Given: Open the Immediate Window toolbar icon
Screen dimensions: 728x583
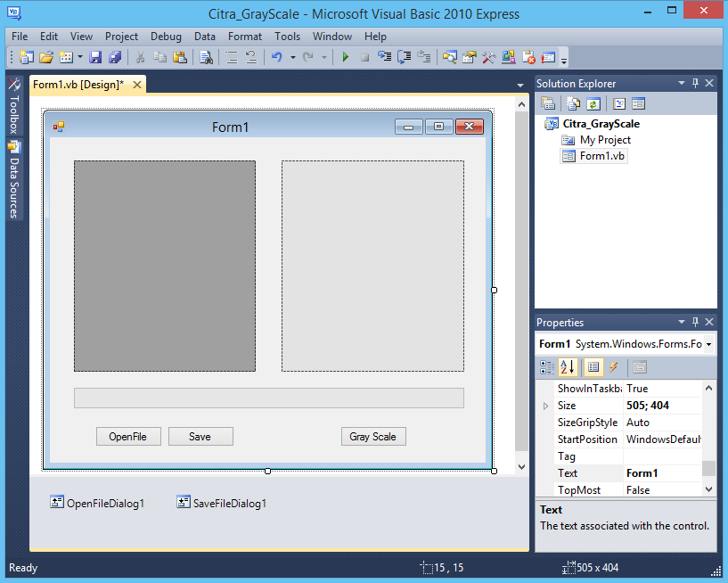Looking at the screenshot, I should click(548, 57).
